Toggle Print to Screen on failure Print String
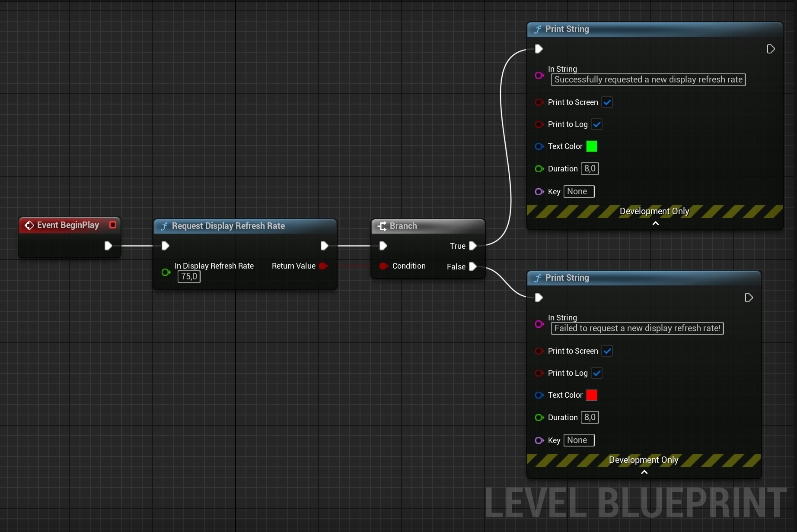The width and height of the screenshot is (797, 532). point(607,351)
